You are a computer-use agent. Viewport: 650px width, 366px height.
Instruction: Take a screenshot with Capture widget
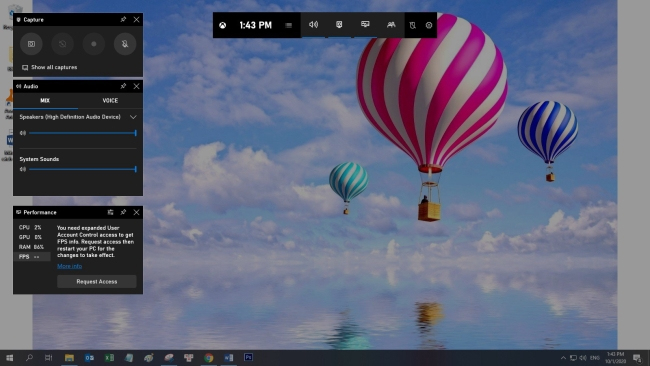coord(31,44)
